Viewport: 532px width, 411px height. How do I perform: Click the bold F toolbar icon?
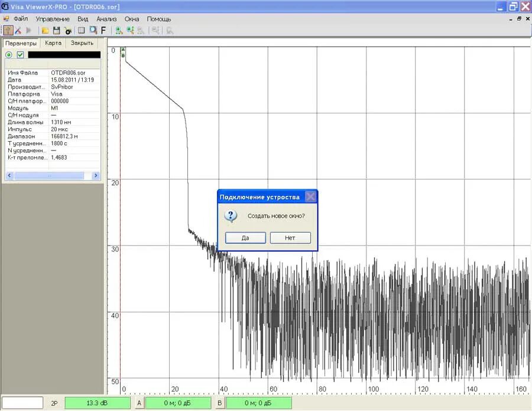pyautogui.click(x=103, y=31)
